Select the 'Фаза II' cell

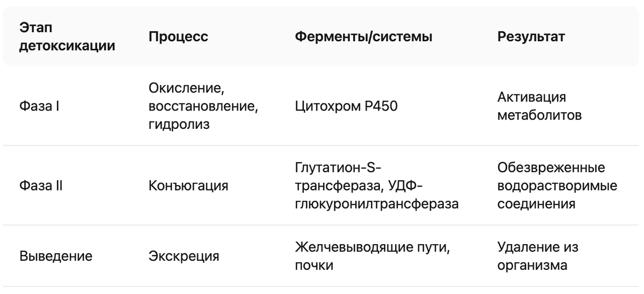(x=41, y=186)
